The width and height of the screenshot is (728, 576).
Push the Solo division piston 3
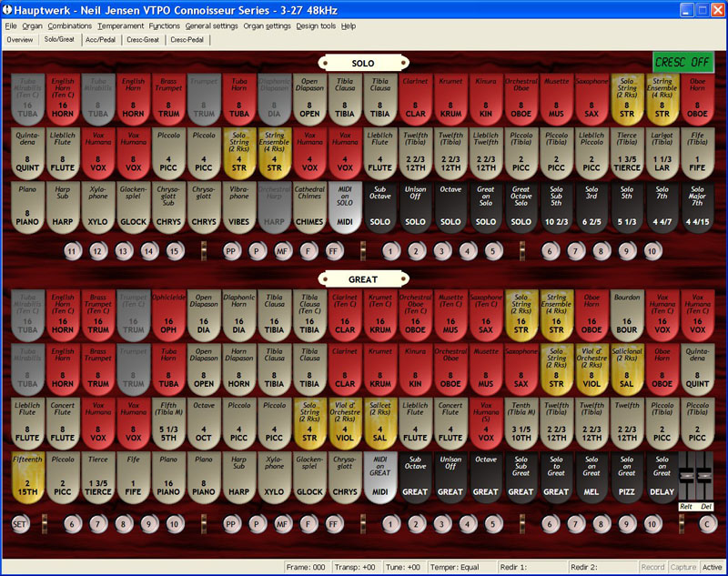(441, 251)
